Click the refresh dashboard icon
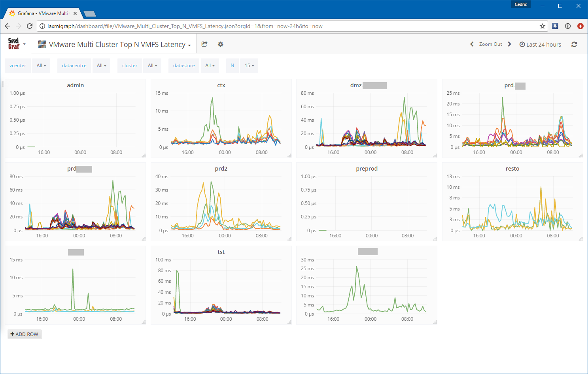This screenshot has height=374, width=588. point(574,44)
